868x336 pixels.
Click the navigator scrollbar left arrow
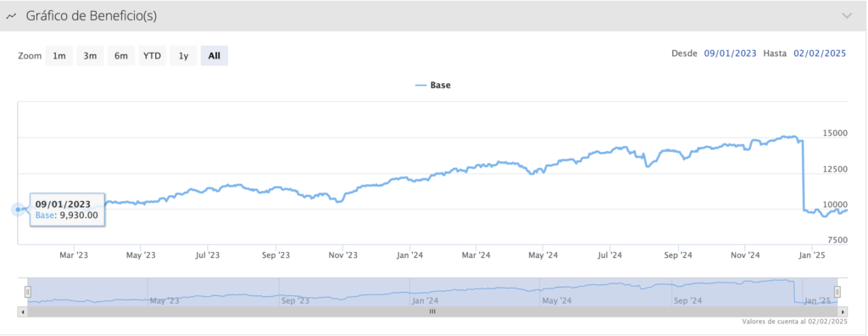(x=23, y=311)
